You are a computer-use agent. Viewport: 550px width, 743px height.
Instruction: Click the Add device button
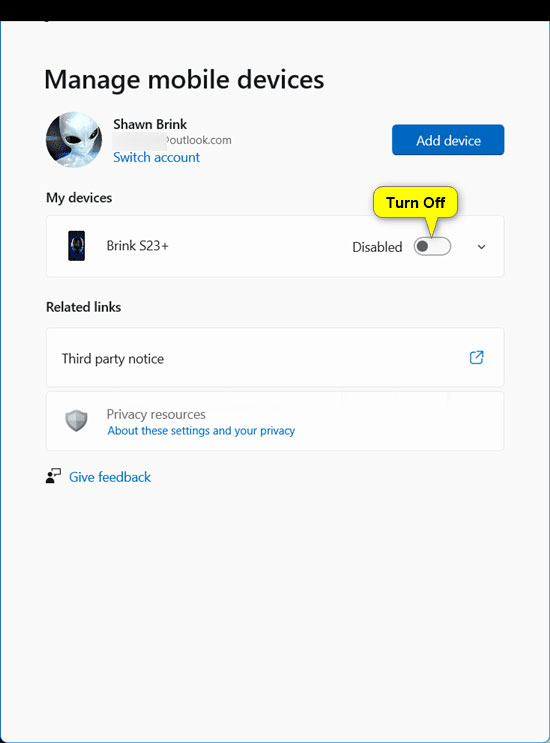(448, 140)
